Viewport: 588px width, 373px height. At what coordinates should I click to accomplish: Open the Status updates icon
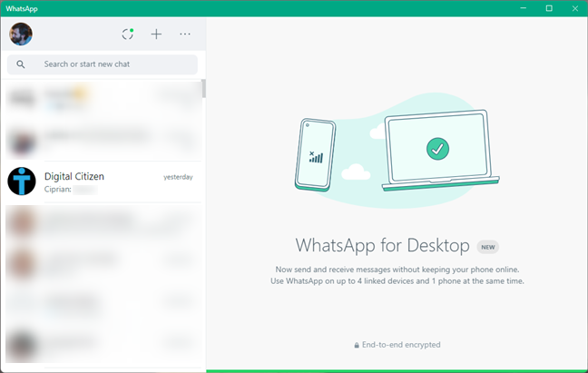[x=128, y=34]
